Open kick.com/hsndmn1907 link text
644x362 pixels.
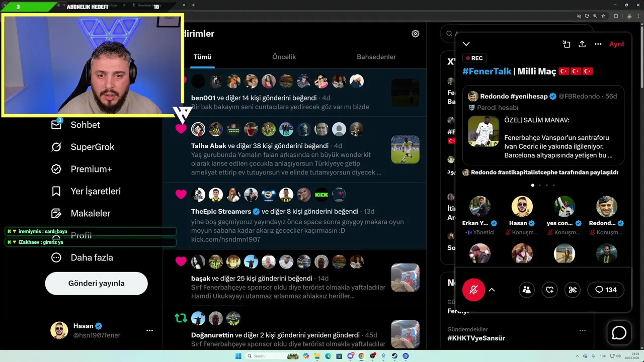(x=226, y=240)
